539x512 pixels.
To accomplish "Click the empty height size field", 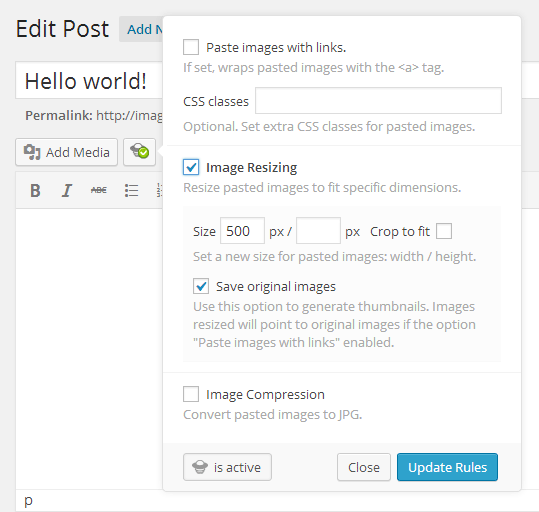I will pyautogui.click(x=318, y=230).
